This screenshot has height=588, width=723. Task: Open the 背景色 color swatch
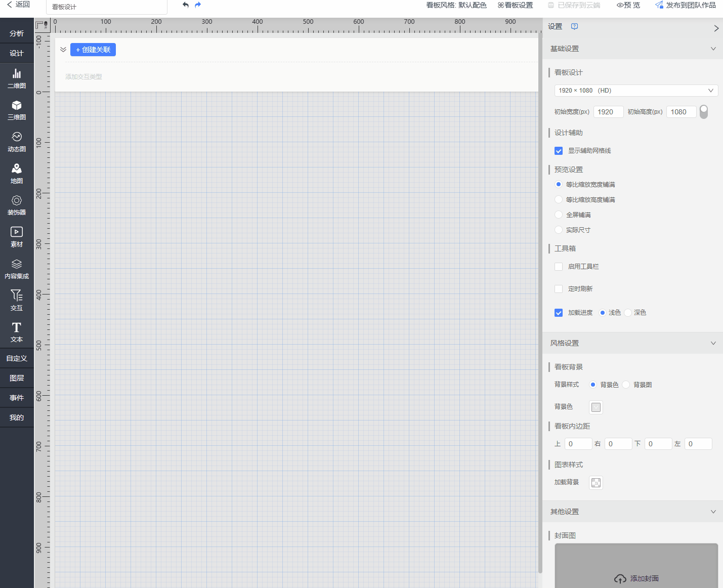[x=596, y=407]
